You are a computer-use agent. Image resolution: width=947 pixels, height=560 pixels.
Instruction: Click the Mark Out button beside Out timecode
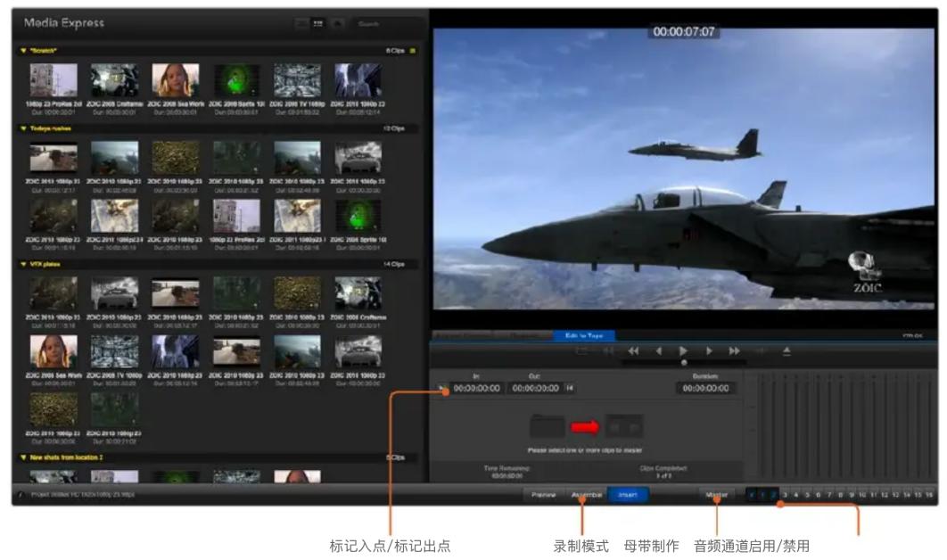(x=570, y=389)
